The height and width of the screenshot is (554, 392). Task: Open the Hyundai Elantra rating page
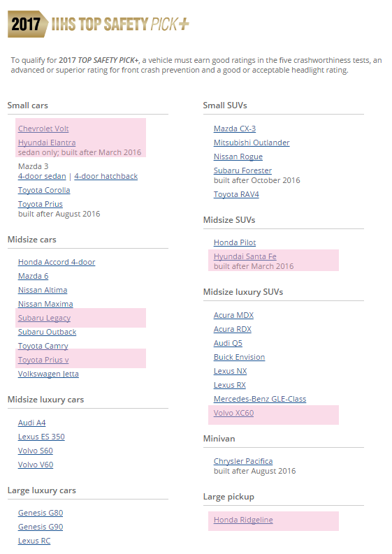(x=47, y=143)
